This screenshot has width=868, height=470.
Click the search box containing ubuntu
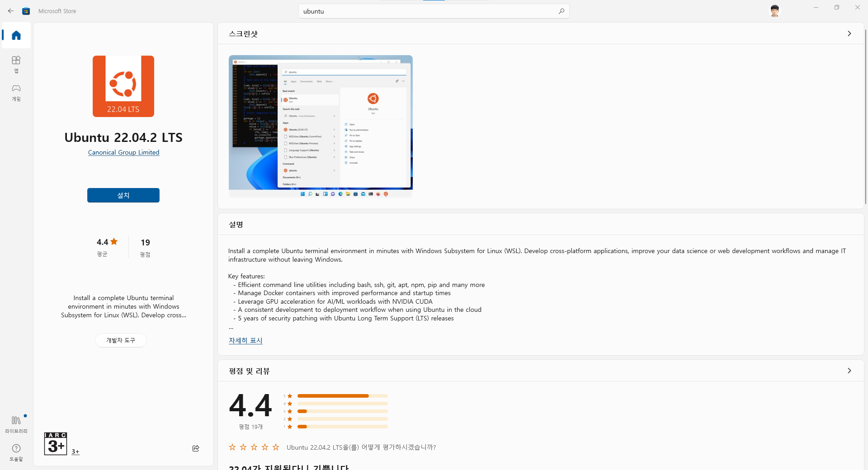434,11
